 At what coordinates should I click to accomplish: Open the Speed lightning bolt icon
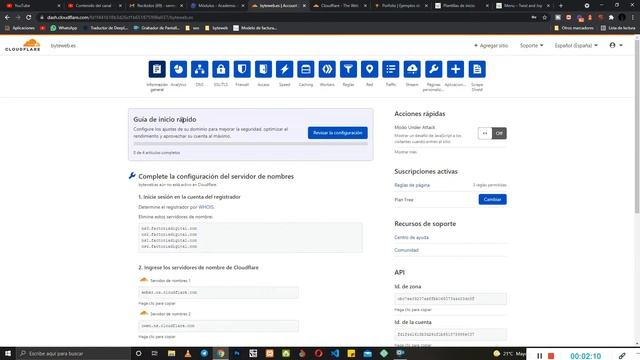pos(284,69)
